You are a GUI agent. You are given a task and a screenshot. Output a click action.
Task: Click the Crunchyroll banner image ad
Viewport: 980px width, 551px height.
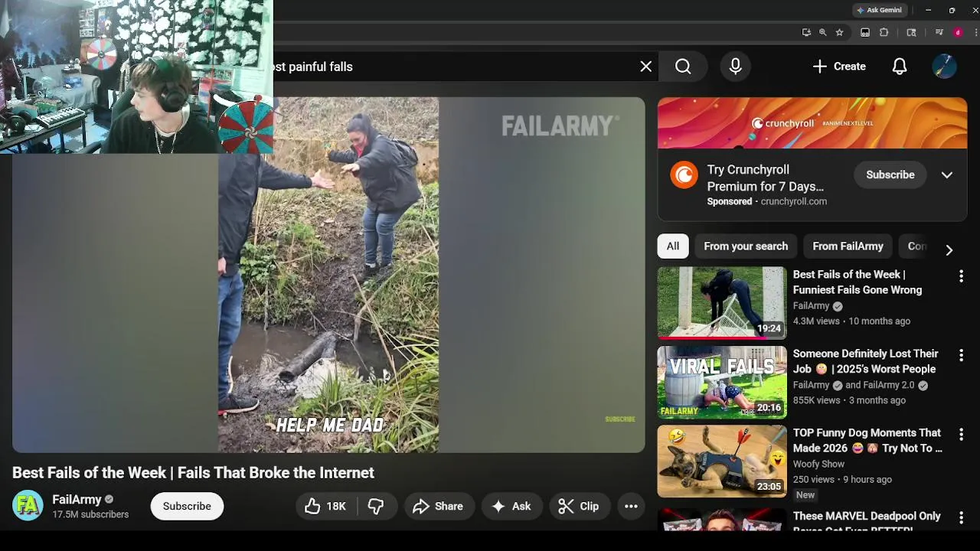point(812,122)
